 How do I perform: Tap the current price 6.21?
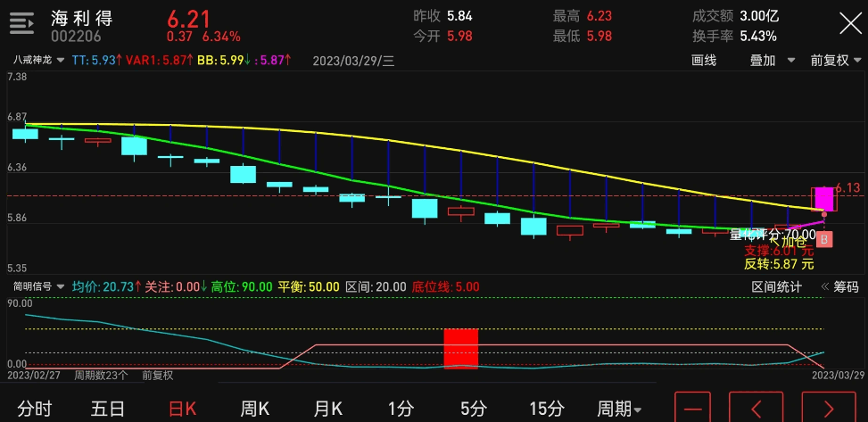coord(189,19)
